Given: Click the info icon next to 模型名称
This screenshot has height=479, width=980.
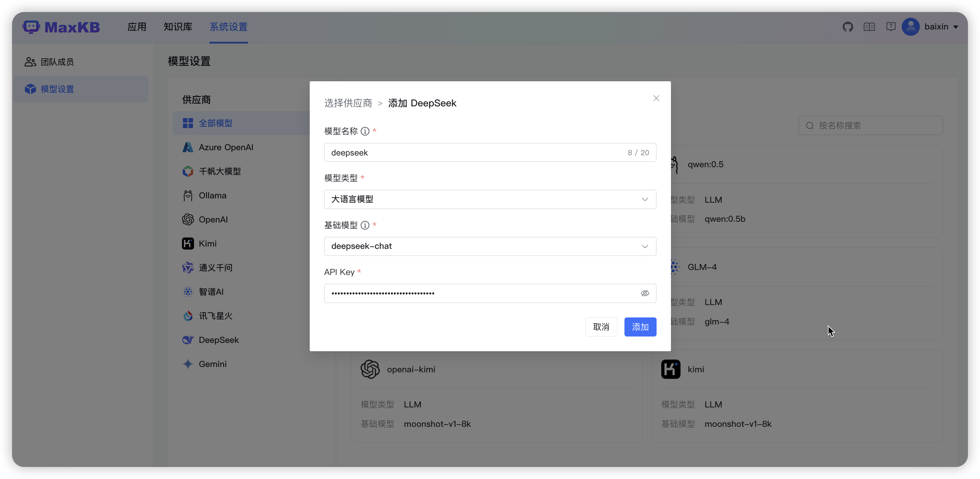Looking at the screenshot, I should tap(365, 131).
